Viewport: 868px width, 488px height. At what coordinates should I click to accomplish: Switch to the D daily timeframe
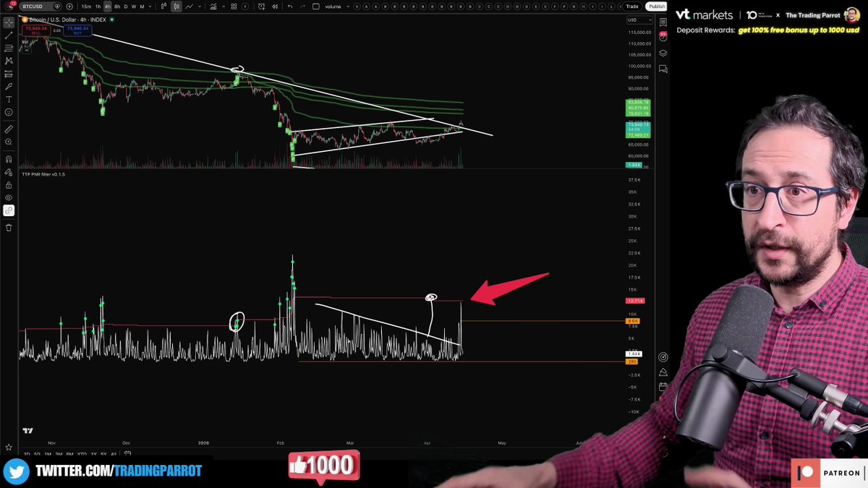tap(126, 7)
